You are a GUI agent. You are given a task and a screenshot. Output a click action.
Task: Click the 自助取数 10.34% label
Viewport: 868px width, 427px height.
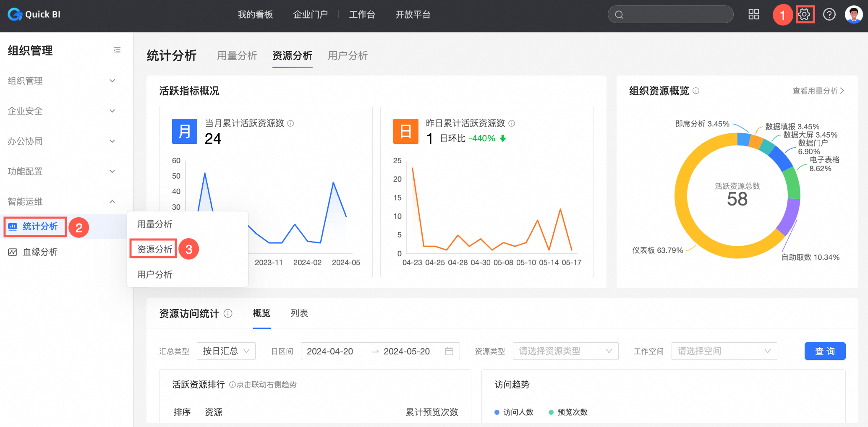coord(810,257)
